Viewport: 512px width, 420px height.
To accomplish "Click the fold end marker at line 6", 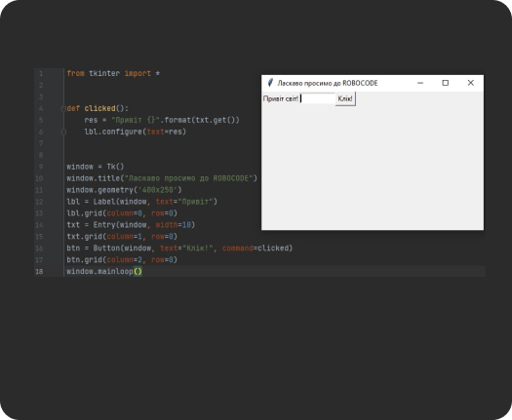I will 63,132.
